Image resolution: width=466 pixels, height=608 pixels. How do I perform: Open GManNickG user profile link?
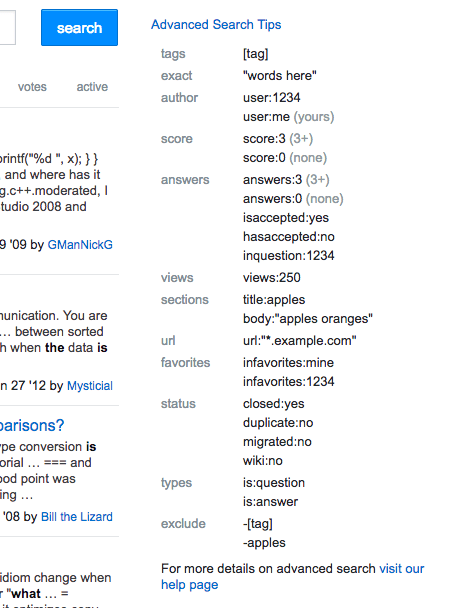tap(80, 245)
